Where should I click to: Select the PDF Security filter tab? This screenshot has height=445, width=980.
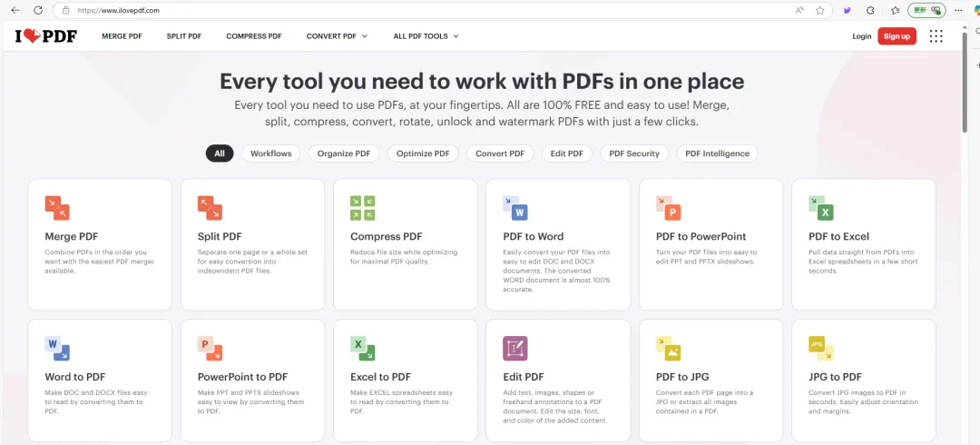pos(634,153)
